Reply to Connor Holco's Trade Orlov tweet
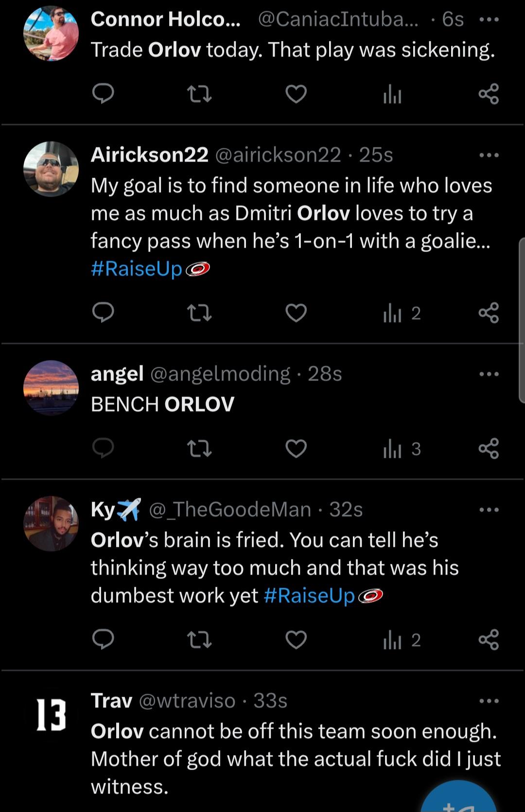 pyautogui.click(x=103, y=93)
